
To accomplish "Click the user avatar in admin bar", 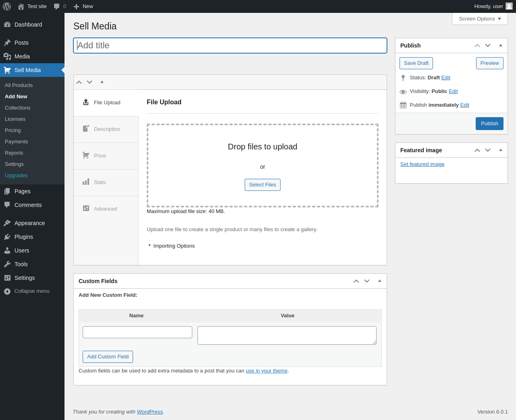I will pos(509,6).
